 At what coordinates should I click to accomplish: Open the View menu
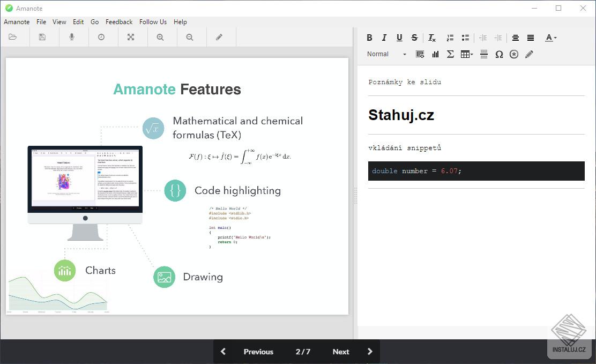pos(59,21)
